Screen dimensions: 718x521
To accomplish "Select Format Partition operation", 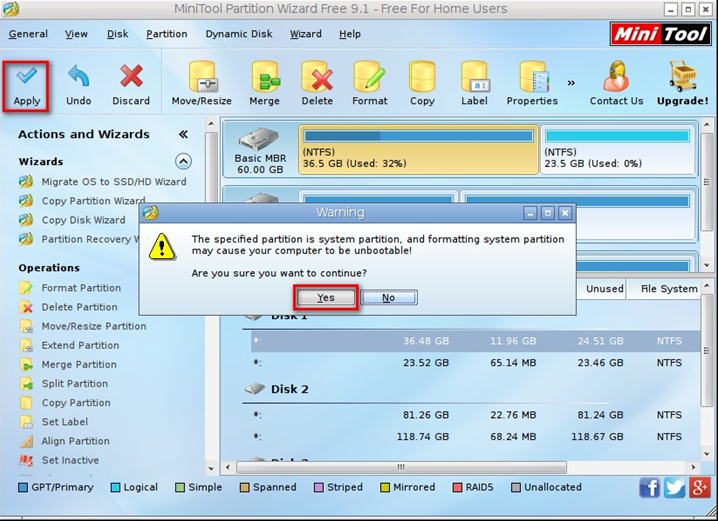I will coord(81,288).
